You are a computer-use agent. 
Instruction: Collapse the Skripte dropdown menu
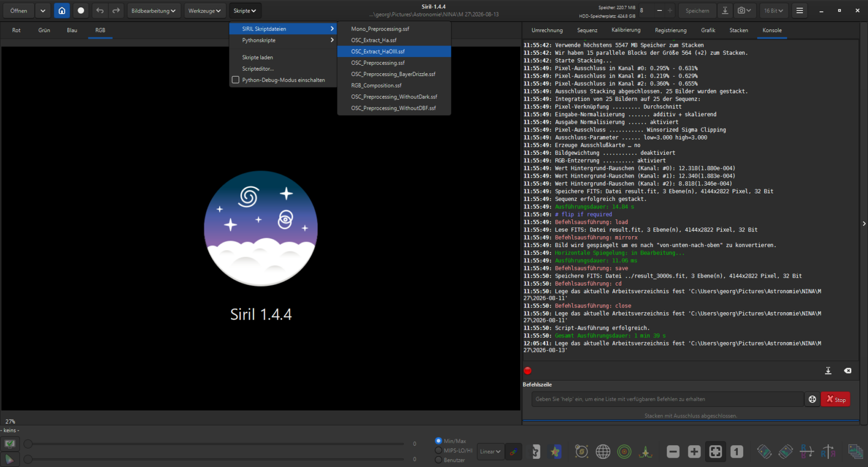(245, 11)
